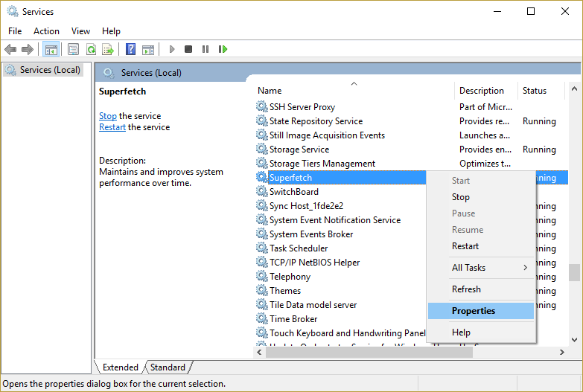Viewport: 583px width, 392px height.
Task: Toggle the Show/Hide Action Pane icon
Action: [x=148, y=49]
